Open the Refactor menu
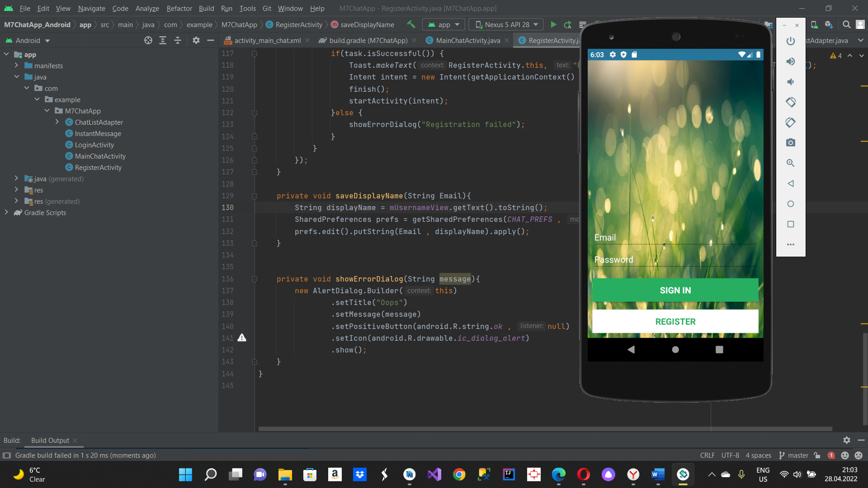Image resolution: width=868 pixels, height=488 pixels. [x=179, y=8]
